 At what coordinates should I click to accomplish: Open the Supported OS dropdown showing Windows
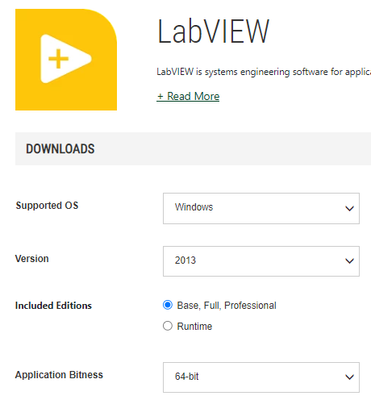[261, 208]
